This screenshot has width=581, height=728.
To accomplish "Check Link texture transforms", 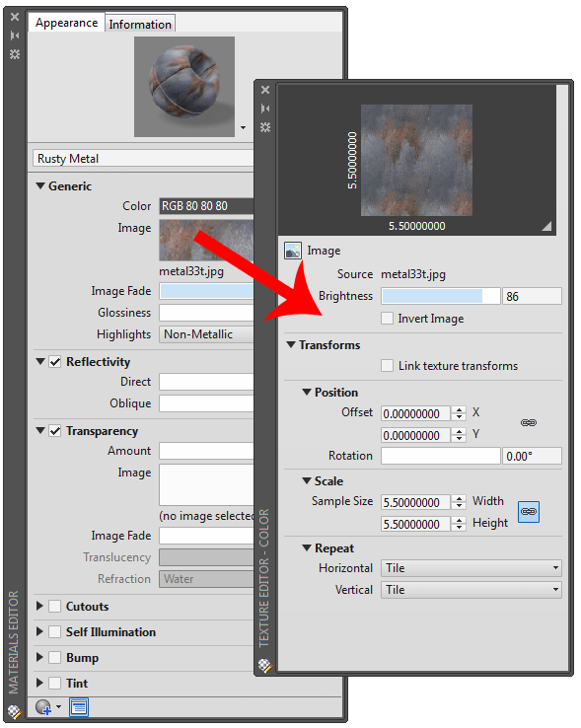I will tap(387, 365).
